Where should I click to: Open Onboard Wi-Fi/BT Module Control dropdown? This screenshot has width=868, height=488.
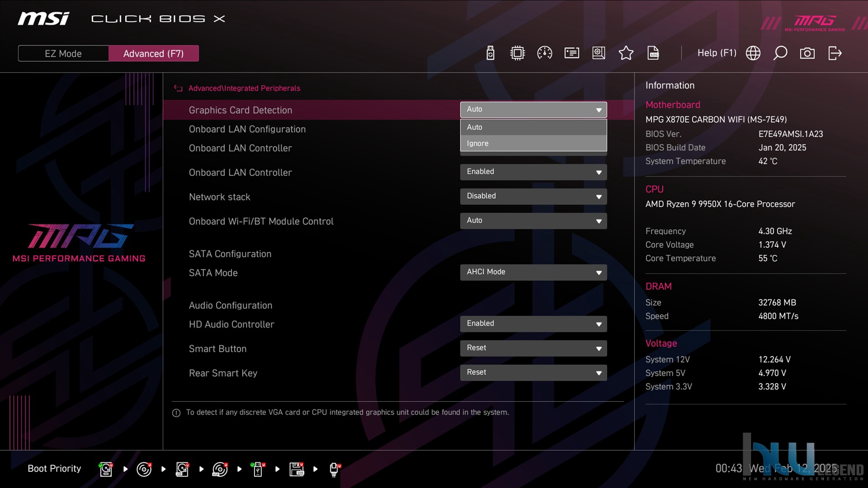click(x=533, y=221)
